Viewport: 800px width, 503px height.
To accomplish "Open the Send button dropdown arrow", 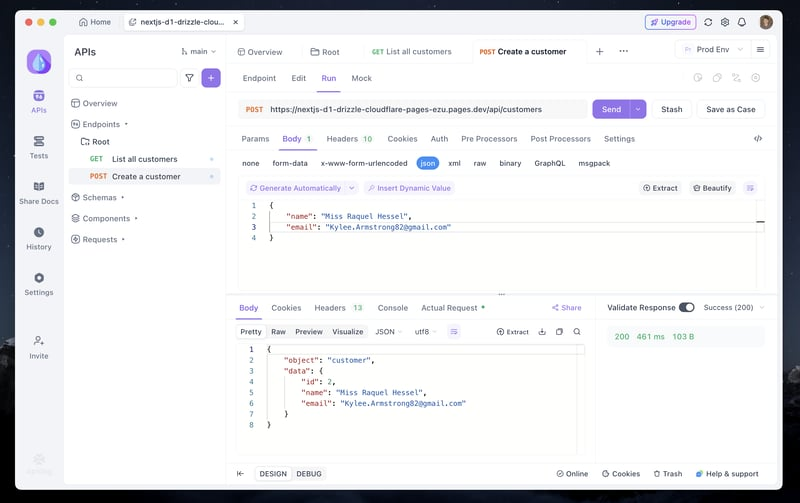I will [x=638, y=109].
